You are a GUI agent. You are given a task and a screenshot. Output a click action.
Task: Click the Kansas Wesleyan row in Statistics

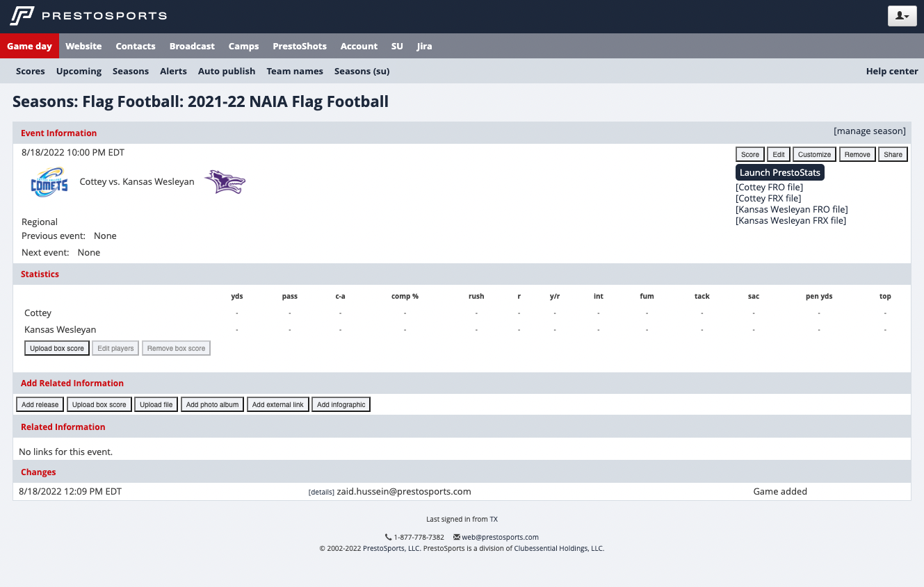coord(462,329)
